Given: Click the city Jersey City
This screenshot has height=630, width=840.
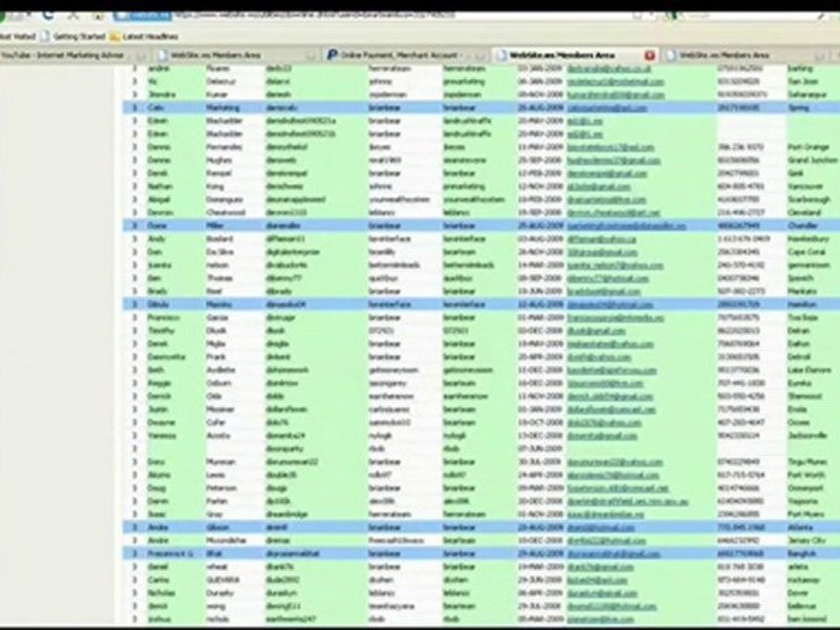Looking at the screenshot, I should click(805, 541).
